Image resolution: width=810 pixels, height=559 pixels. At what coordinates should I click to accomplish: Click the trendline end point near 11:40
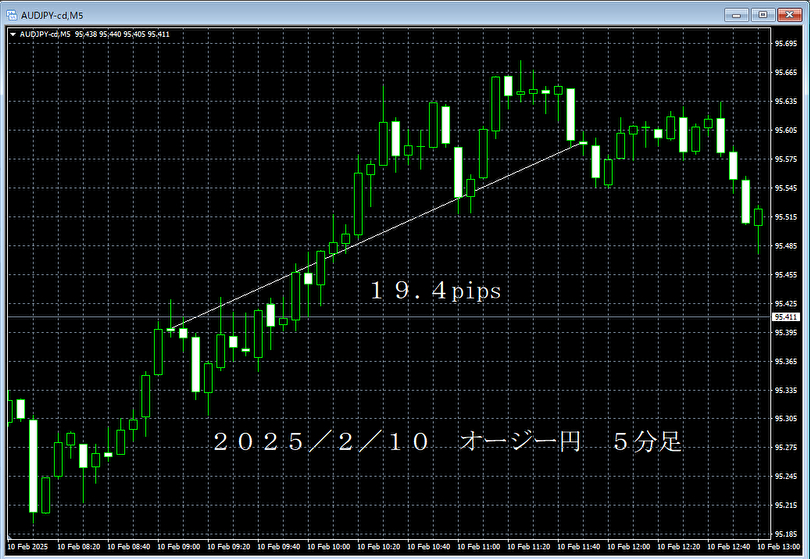[584, 143]
